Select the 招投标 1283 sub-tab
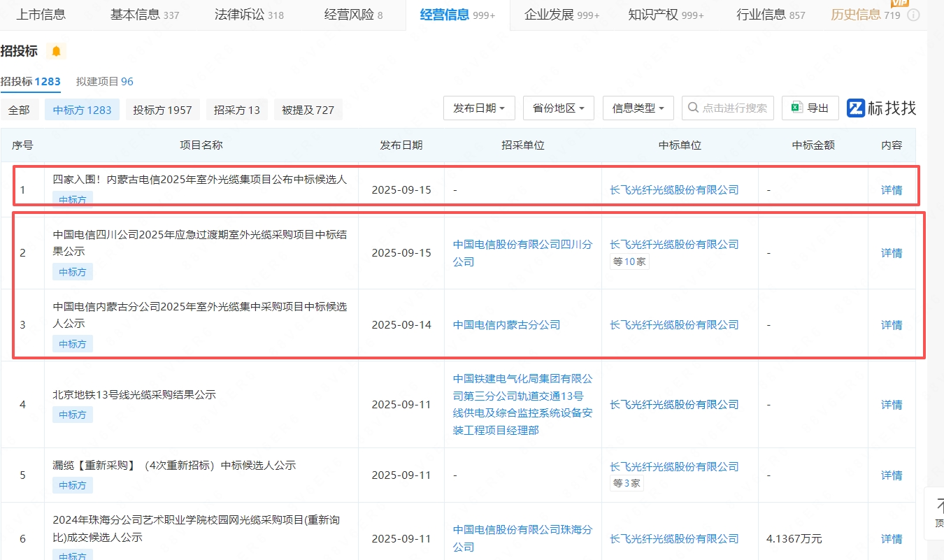Image resolution: width=944 pixels, height=560 pixels. tap(30, 81)
